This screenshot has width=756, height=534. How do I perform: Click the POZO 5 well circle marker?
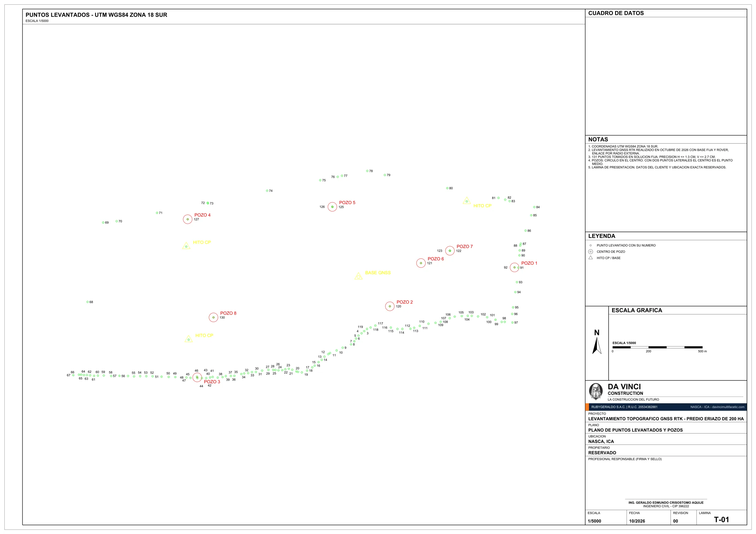332,207
